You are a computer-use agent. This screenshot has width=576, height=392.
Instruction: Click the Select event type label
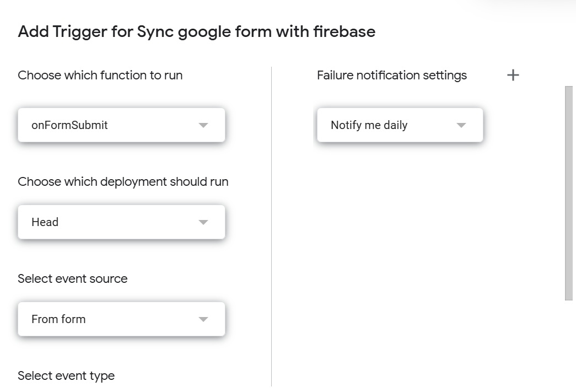click(x=66, y=375)
